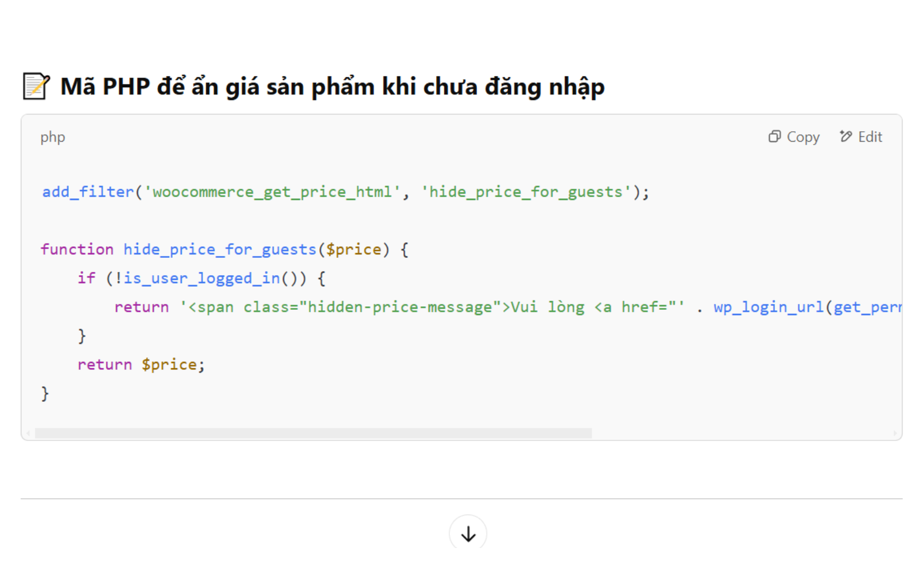This screenshot has height=578, width=924.
Task: Click the $price parameter in function declaration
Action: 353,249
